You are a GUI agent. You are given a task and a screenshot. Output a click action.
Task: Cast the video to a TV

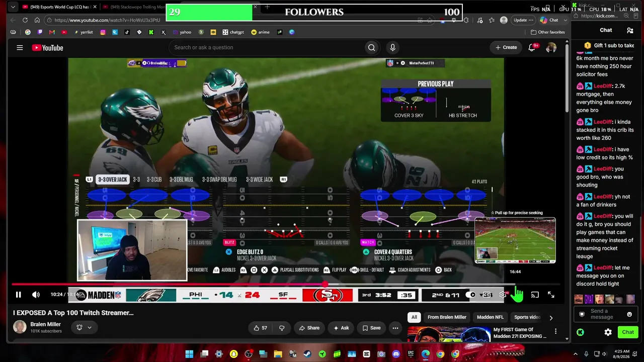pos(535,295)
